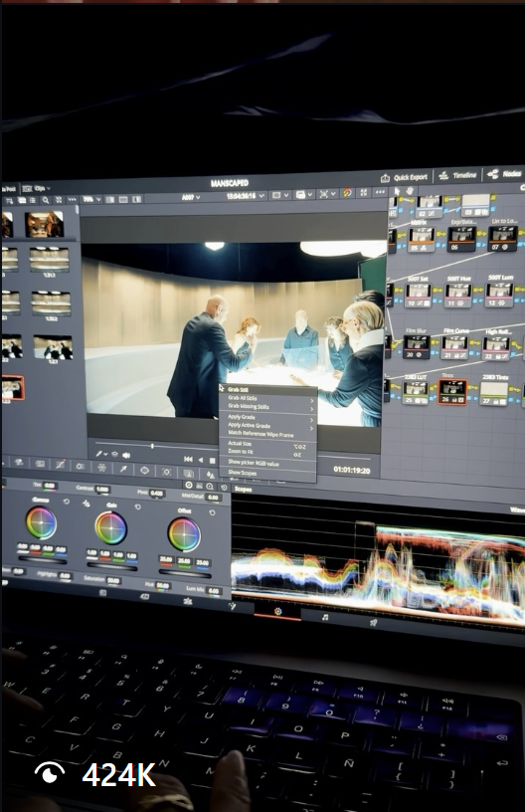Click the go to first frame control
Image resolution: width=525 pixels, height=812 pixels.
click(188, 460)
